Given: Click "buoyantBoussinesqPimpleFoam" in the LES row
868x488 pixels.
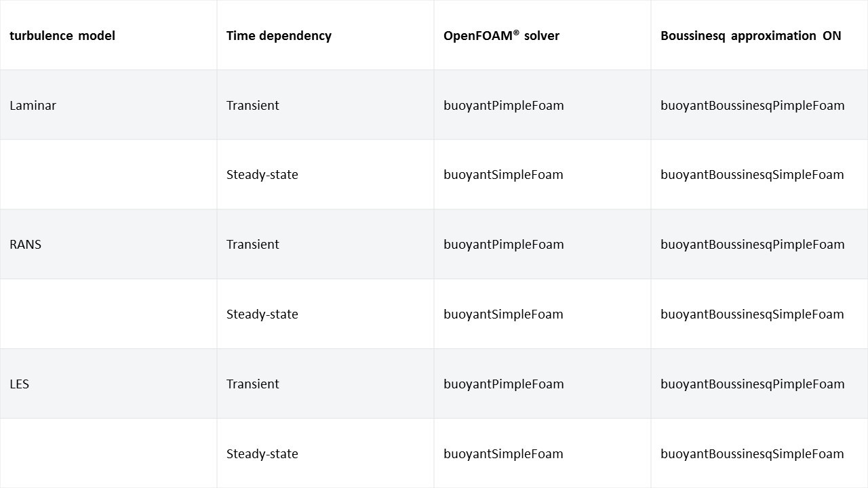Looking at the screenshot, I should click(x=753, y=384).
